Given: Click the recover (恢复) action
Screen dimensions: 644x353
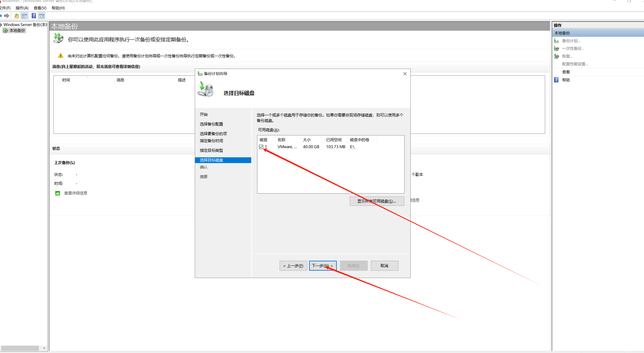Looking at the screenshot, I should click(567, 56).
